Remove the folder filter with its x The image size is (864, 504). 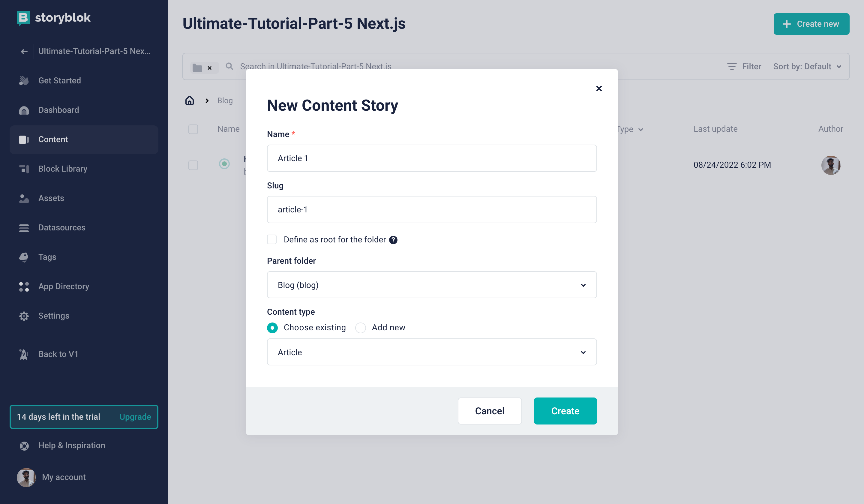(x=209, y=68)
